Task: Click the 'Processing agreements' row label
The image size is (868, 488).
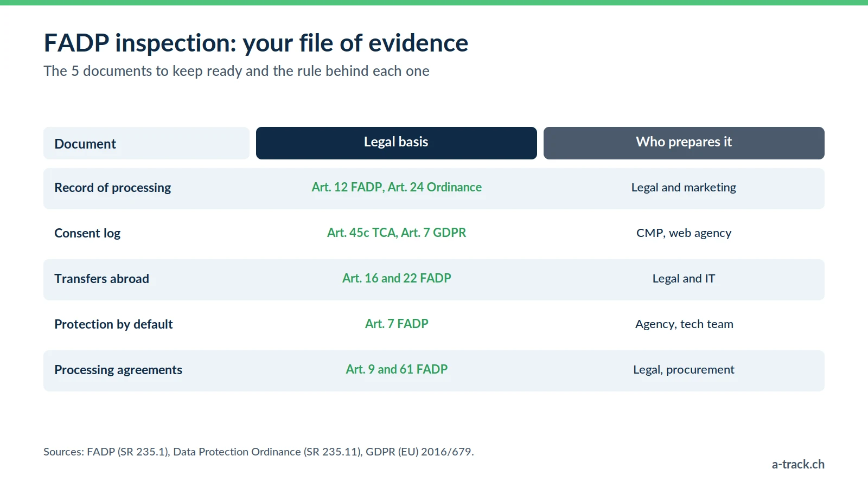Action: point(118,370)
